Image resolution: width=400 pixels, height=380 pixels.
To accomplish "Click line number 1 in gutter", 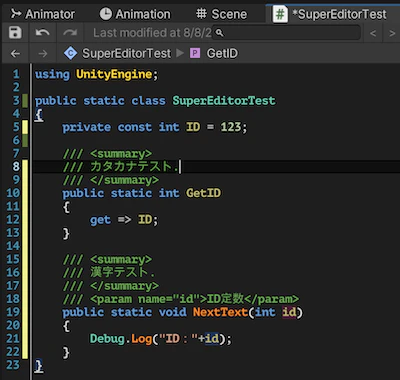I will tap(16, 74).
